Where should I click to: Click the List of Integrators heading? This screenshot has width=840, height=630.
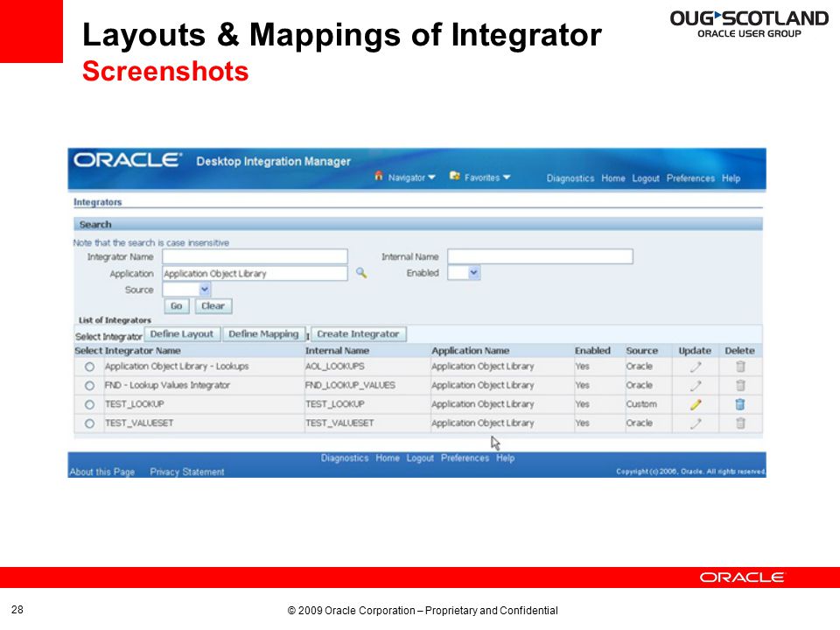pyautogui.click(x=115, y=320)
